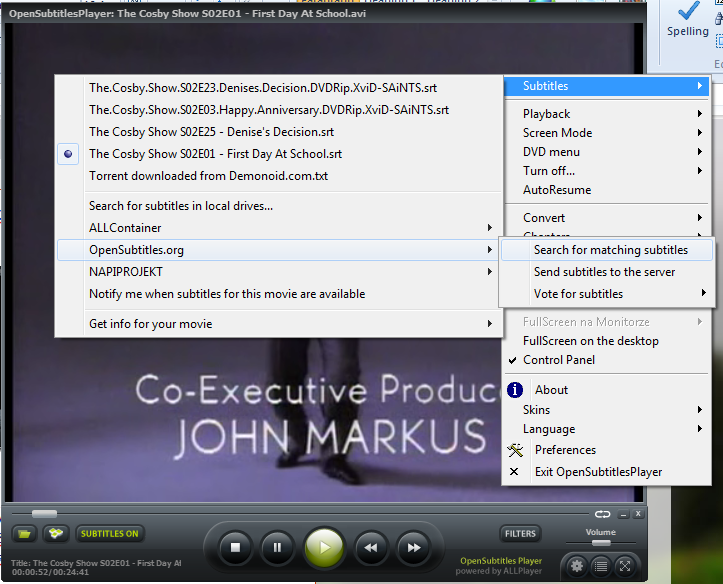Click the fast forward button

(414, 547)
